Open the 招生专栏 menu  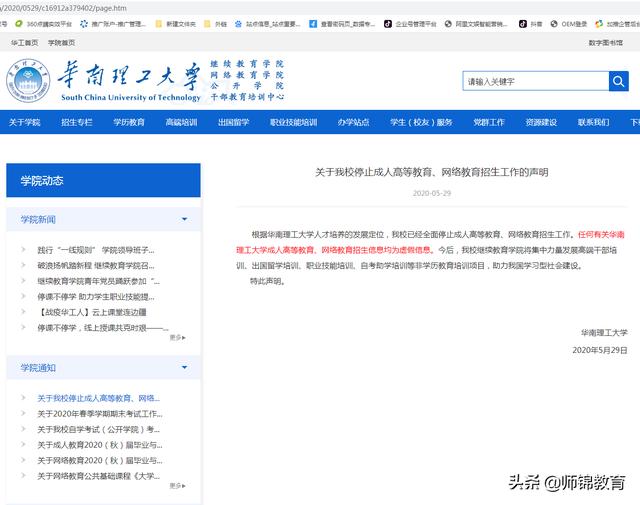click(x=77, y=122)
